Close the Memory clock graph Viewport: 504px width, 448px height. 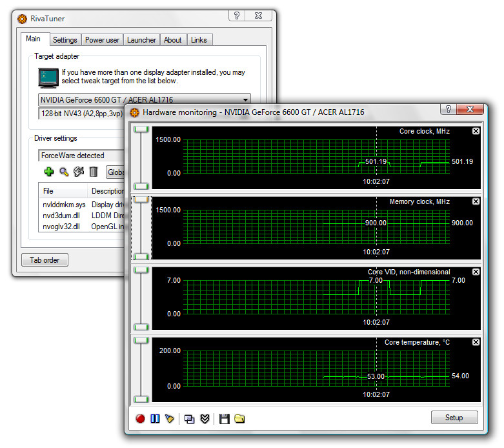pyautogui.click(x=476, y=201)
